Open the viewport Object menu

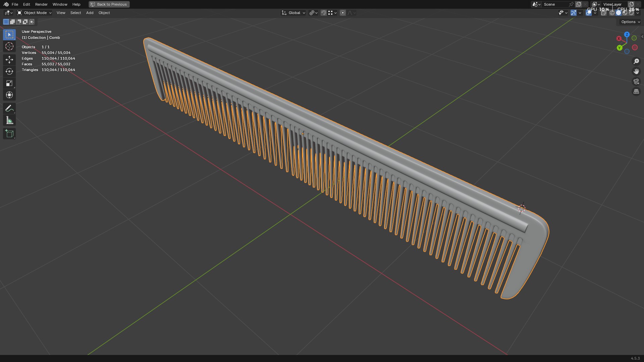pyautogui.click(x=104, y=13)
